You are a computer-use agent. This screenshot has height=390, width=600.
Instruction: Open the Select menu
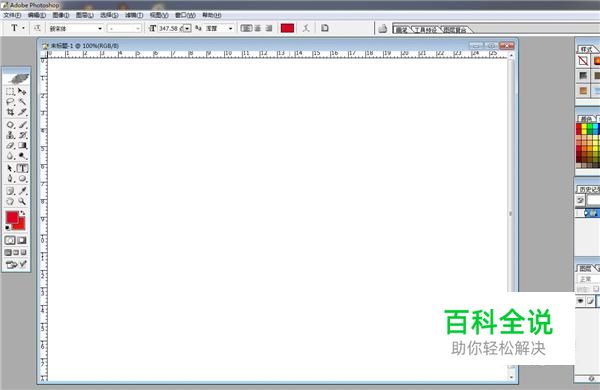tap(109, 15)
